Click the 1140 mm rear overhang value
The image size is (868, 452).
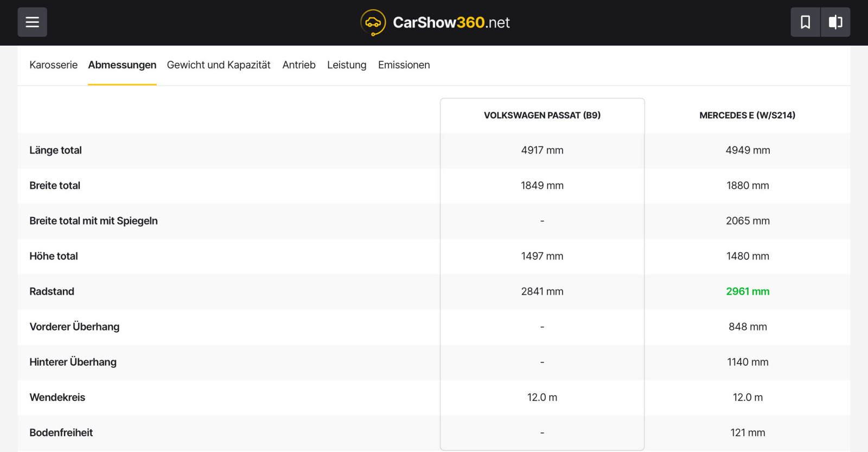(748, 362)
